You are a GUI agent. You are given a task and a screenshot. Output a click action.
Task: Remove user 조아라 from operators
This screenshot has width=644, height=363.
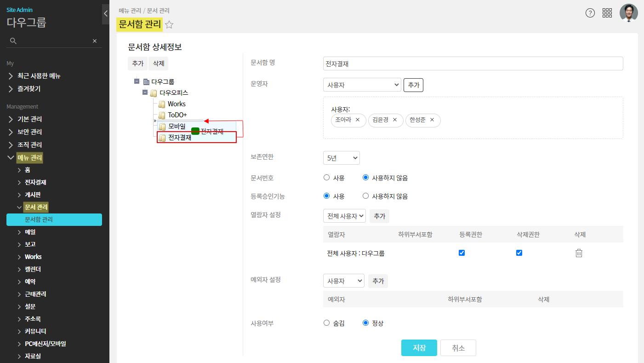pos(358,120)
